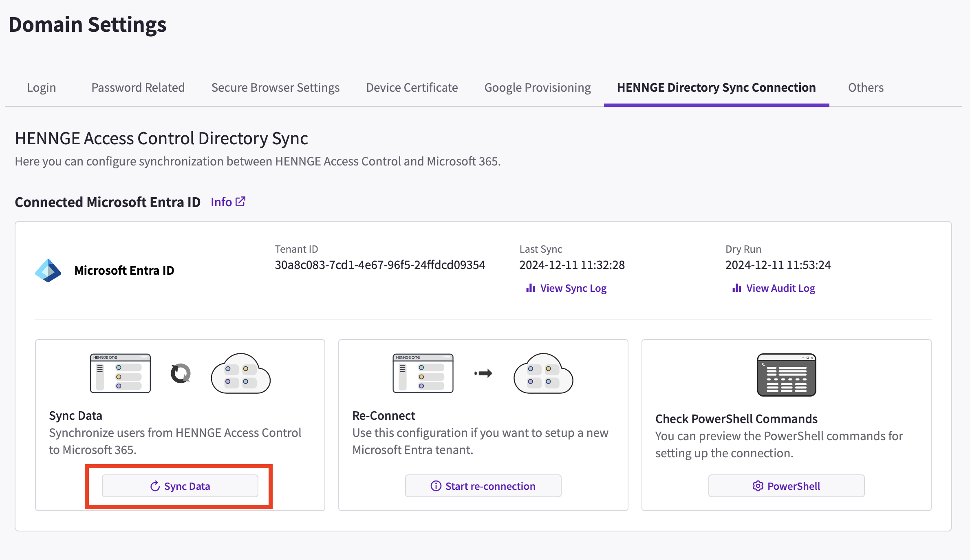The width and height of the screenshot is (970, 560).
Task: Open Secure Browser Settings tab
Action: (275, 87)
